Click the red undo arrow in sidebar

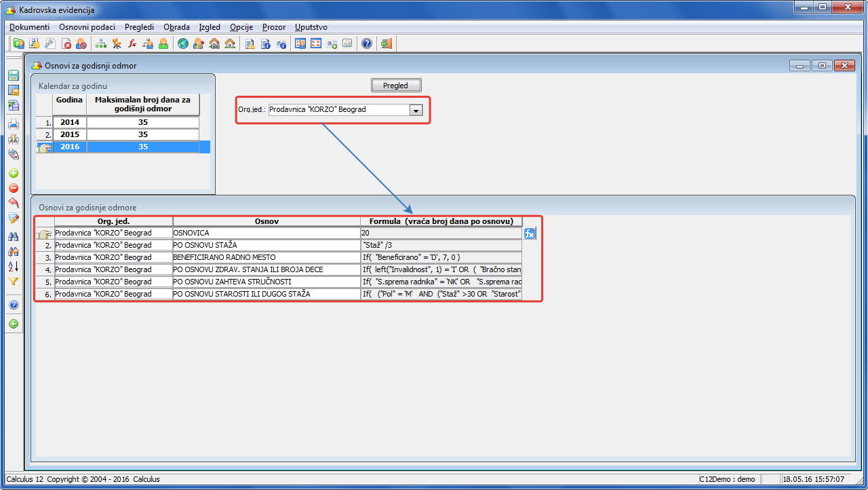pyautogui.click(x=14, y=203)
